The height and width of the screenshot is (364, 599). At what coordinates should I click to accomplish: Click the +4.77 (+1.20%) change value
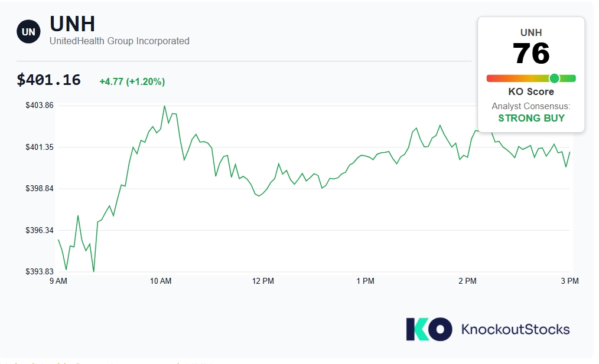[132, 81]
